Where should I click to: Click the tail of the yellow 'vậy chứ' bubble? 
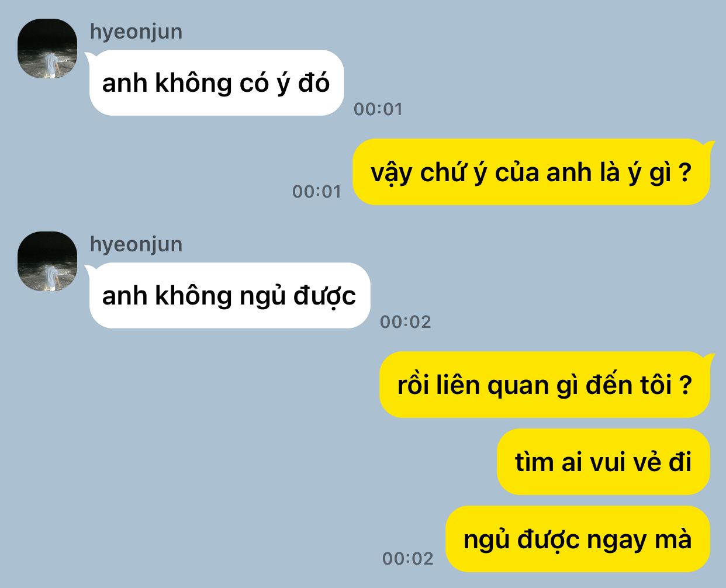click(709, 146)
